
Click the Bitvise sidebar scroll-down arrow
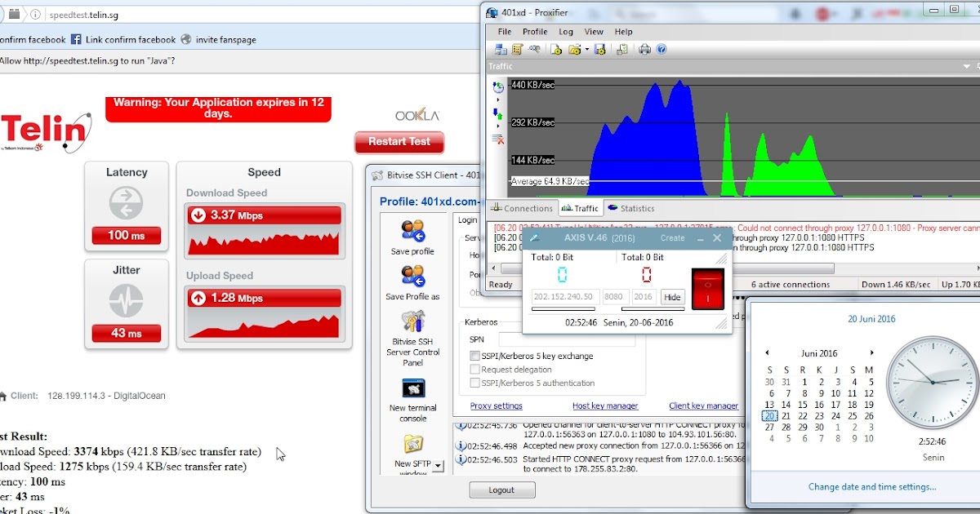[x=438, y=467]
